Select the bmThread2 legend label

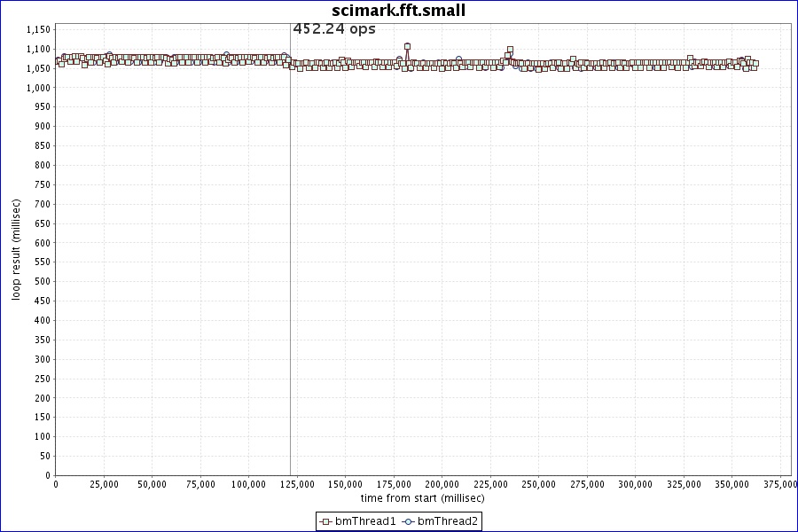[x=448, y=521]
